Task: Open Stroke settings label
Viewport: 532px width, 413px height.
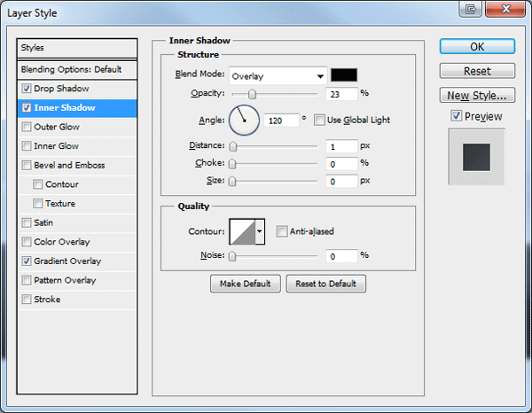Action: [x=47, y=300]
